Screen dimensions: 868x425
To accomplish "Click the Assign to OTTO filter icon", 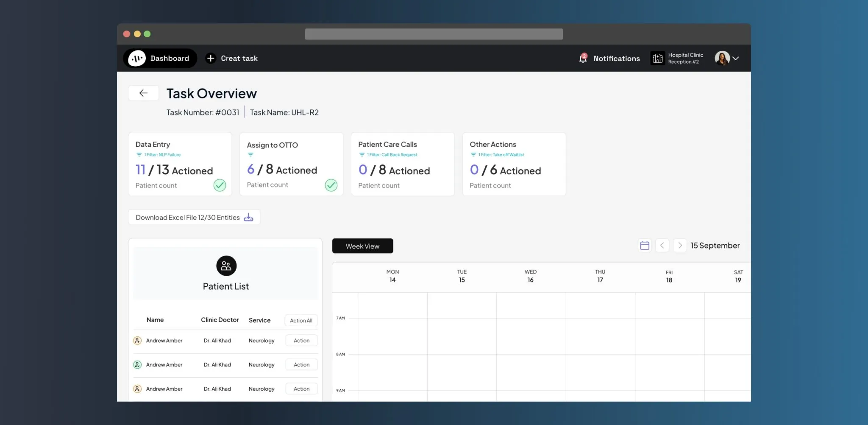I will [250, 155].
